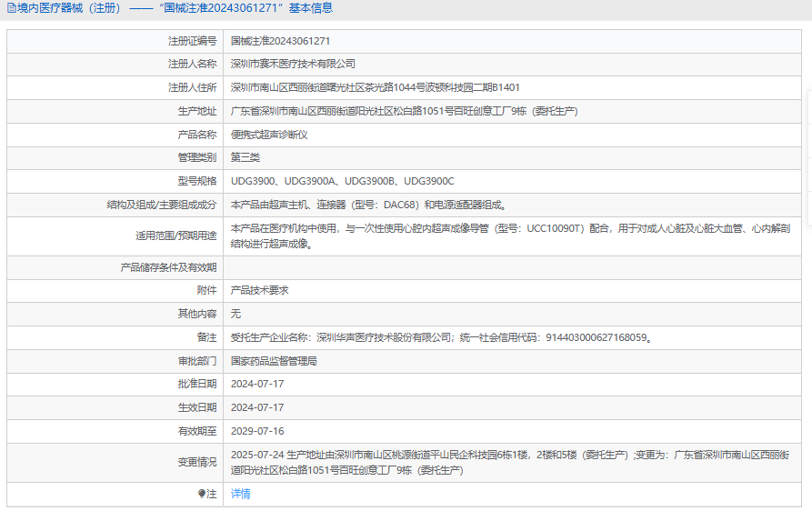This screenshot has height=511, width=812.
Task: Click the 批准日期 value 2024-07-17
Action: [257, 384]
